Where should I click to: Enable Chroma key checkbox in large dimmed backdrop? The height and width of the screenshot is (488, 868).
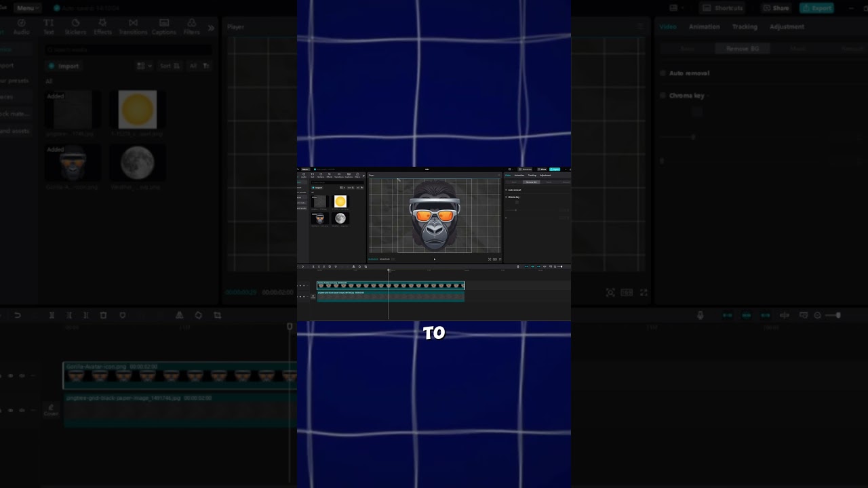(x=663, y=96)
